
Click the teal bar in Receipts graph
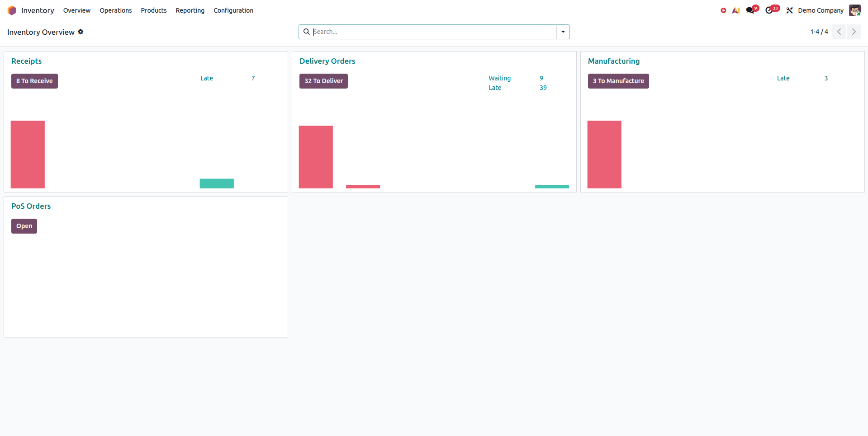[217, 183]
